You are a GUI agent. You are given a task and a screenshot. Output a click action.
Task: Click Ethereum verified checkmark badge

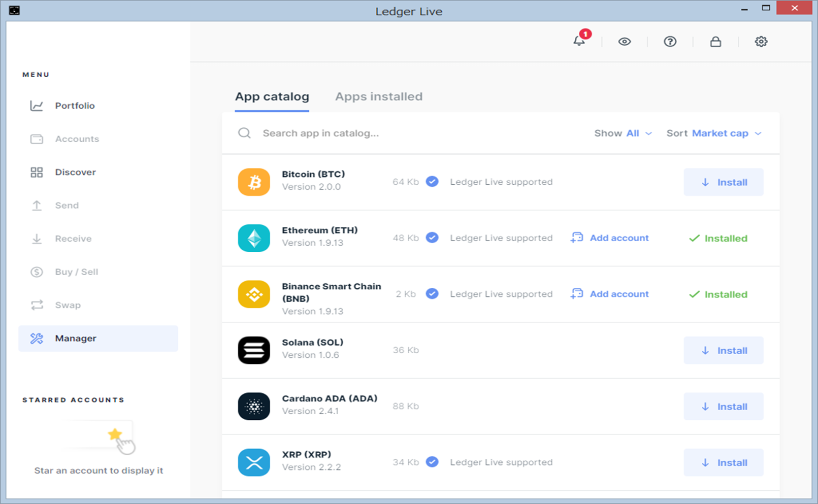click(432, 238)
